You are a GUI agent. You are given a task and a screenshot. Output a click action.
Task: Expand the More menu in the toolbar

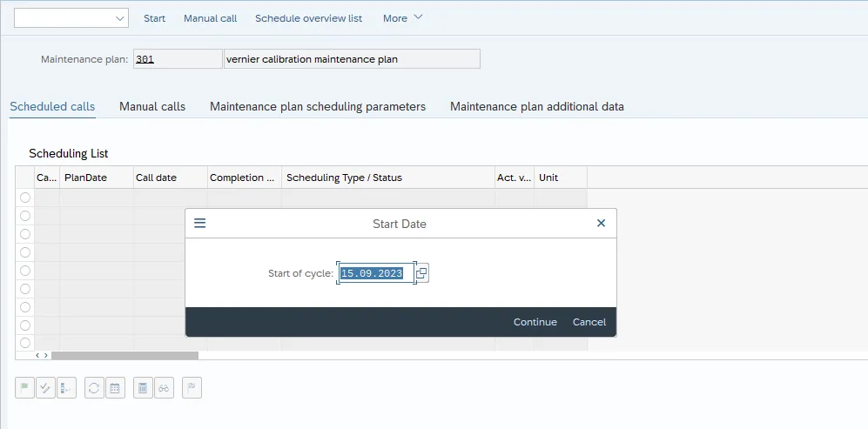click(402, 18)
